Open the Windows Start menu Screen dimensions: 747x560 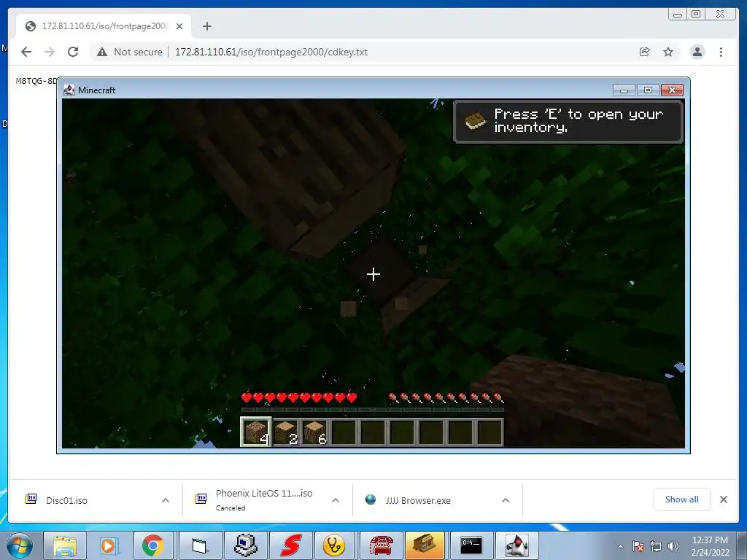20,545
